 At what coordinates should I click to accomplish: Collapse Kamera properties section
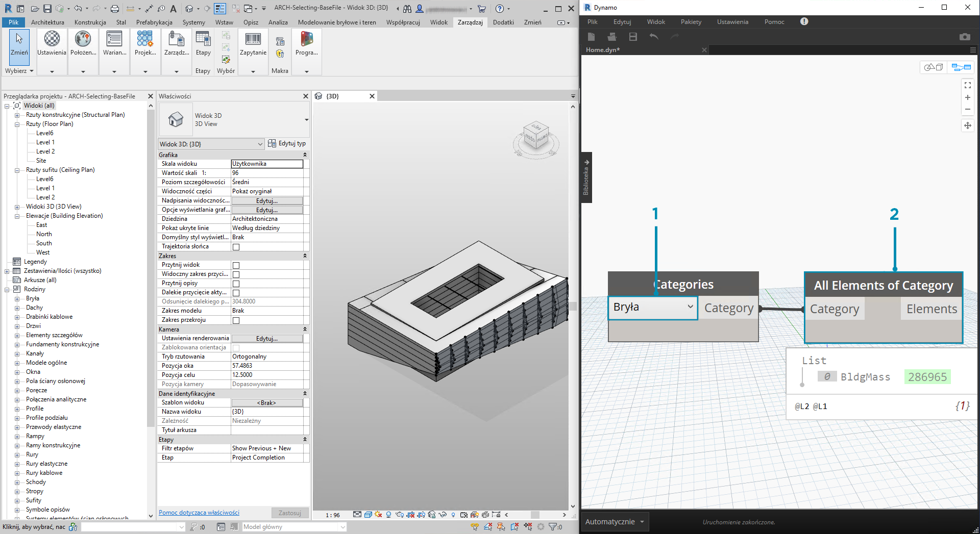[305, 329]
